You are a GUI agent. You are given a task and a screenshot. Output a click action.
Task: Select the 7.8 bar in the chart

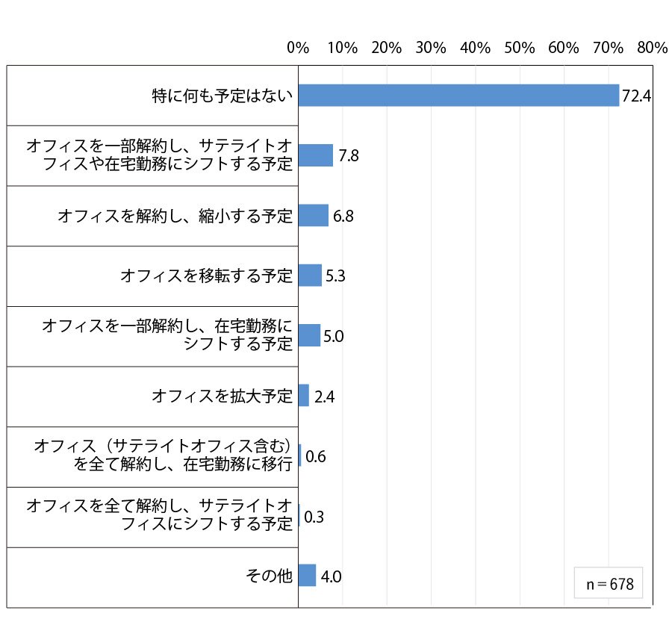click(x=315, y=155)
